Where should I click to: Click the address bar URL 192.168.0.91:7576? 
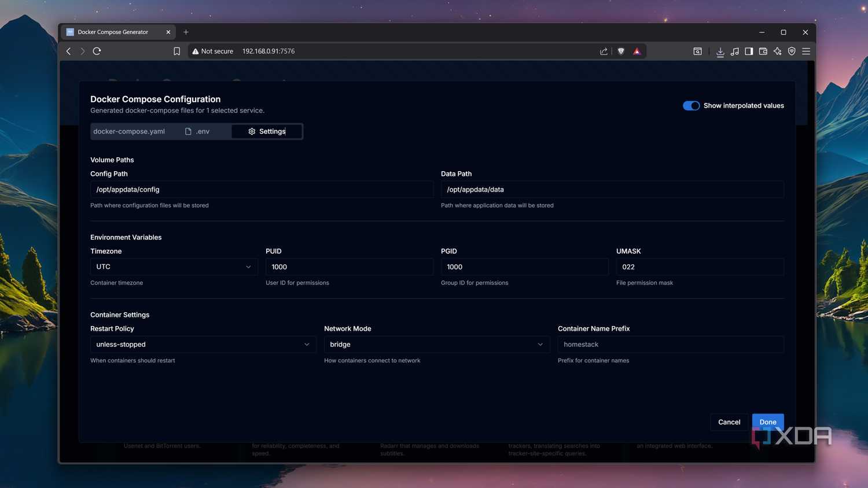pyautogui.click(x=269, y=51)
